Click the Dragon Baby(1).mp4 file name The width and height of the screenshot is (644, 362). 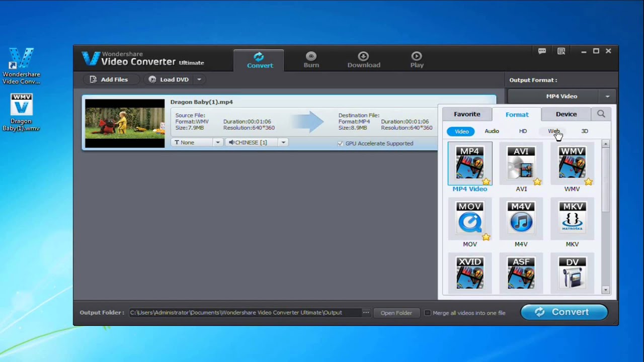201,102
